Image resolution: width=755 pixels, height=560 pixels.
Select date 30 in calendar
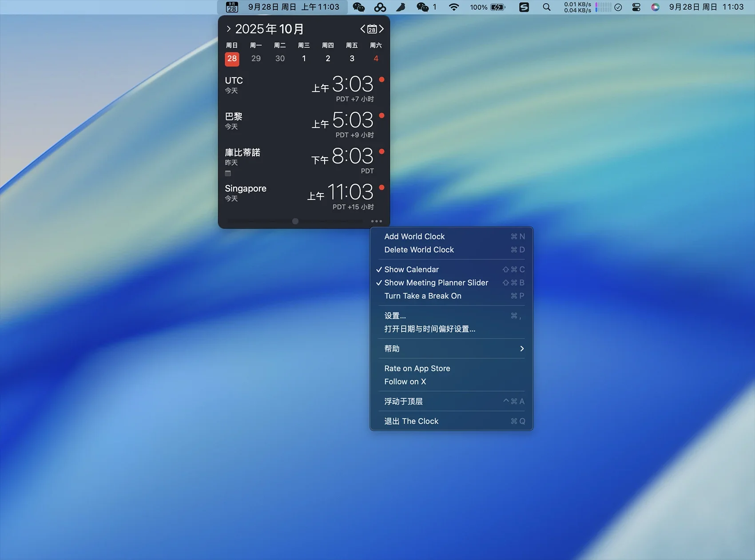tap(280, 59)
